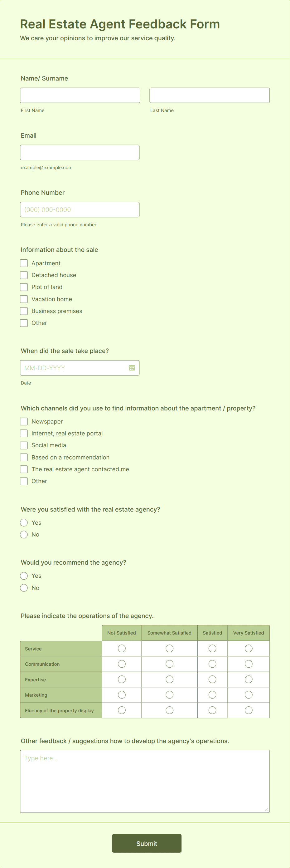
Task: Rate Fluency of property display Very Satisfied
Action: (249, 710)
